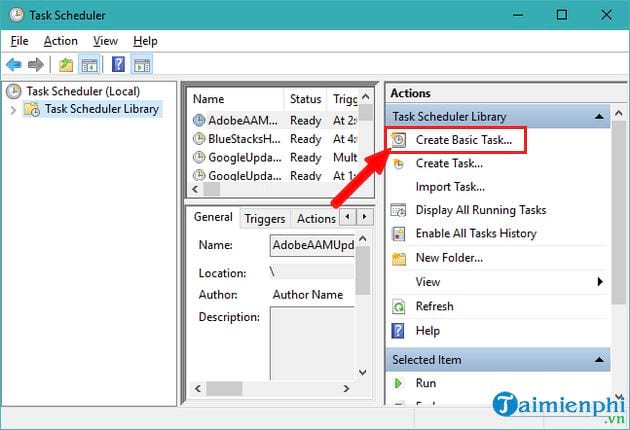Screen dimensions: 630x430
Task: Select the AdobeAAM task row
Action: [x=275, y=120]
